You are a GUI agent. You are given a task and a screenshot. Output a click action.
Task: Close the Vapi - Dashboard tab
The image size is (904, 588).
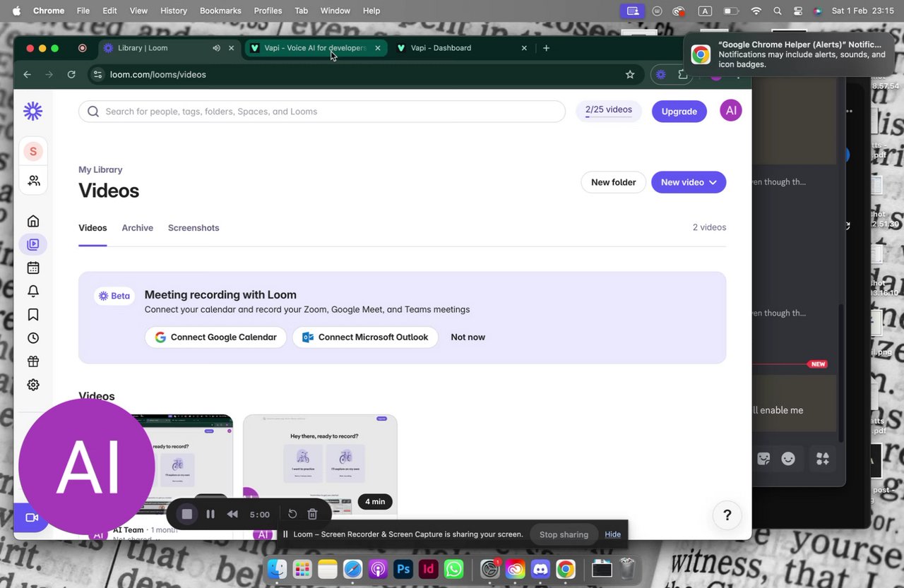524,48
